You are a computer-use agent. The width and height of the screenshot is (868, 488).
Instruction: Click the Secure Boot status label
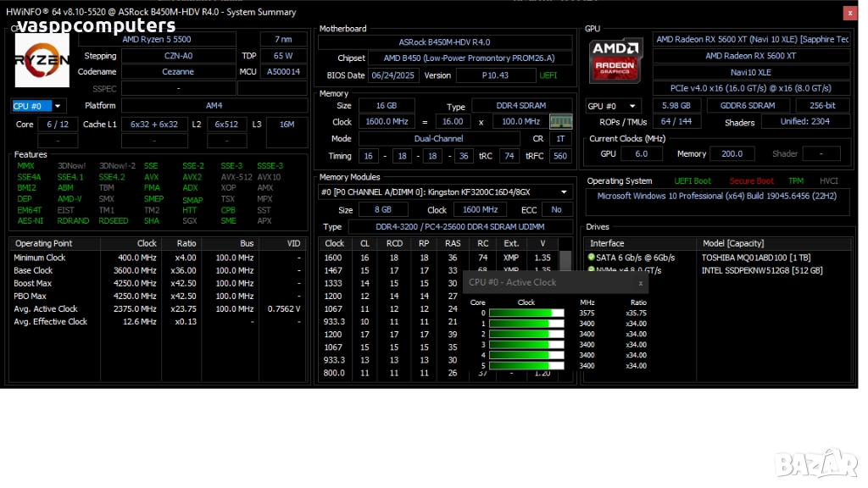click(x=752, y=180)
